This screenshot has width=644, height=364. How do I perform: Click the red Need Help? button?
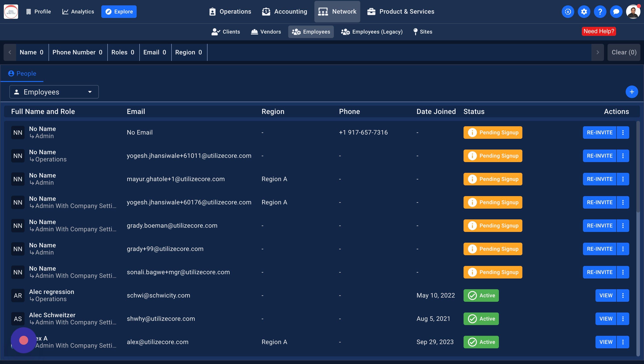pos(599,31)
